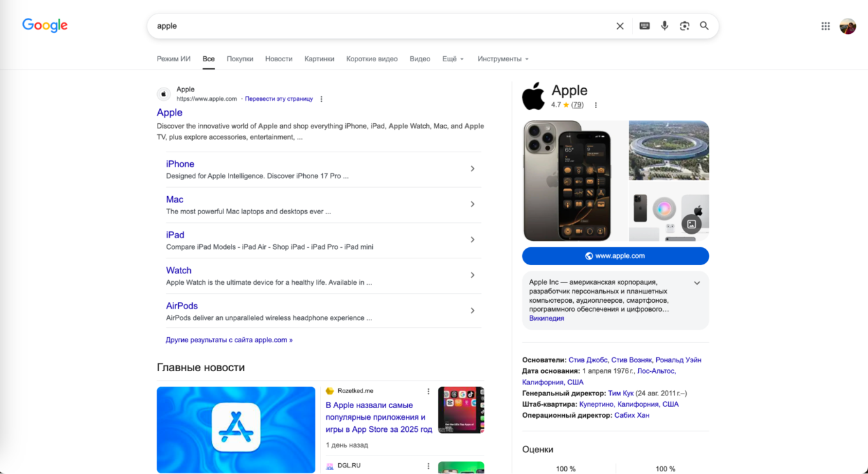The image size is (868, 474).
Task: Open the Тим Кук link in the knowledge panel
Action: (x=620, y=393)
